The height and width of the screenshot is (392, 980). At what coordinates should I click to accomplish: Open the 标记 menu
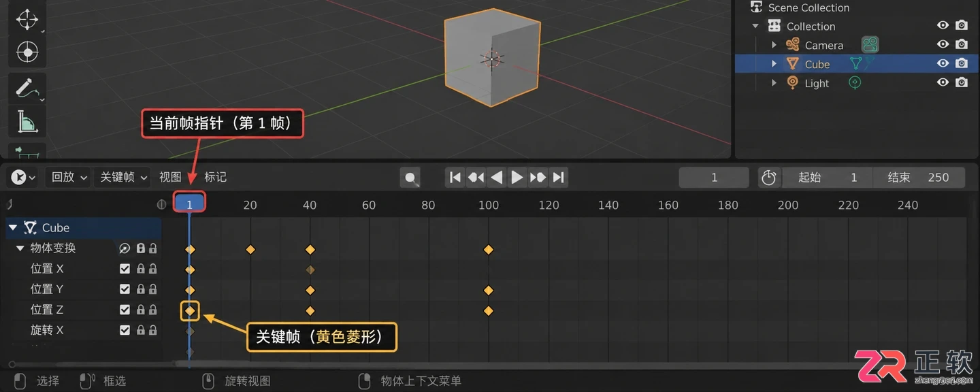pos(216,177)
